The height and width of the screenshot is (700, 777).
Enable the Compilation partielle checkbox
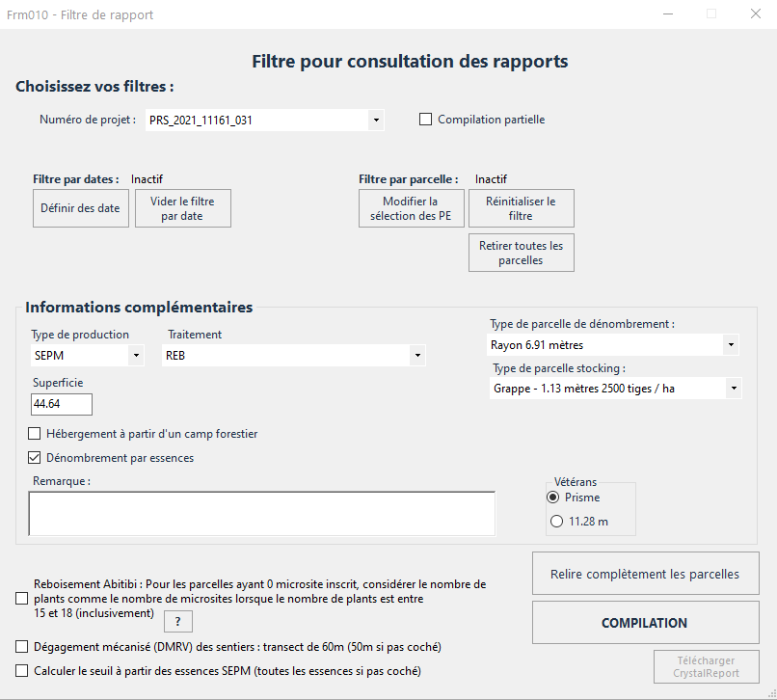tap(425, 120)
